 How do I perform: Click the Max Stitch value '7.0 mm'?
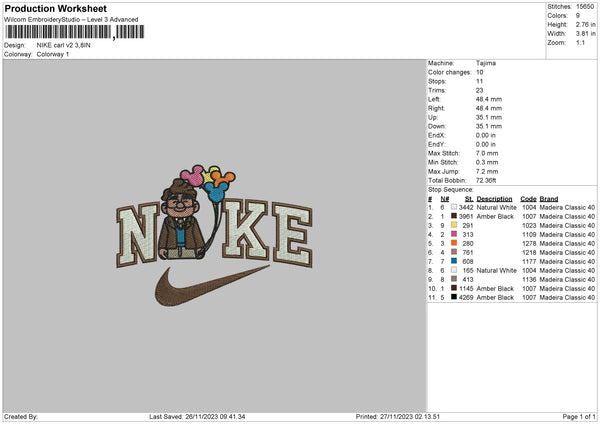(x=487, y=153)
